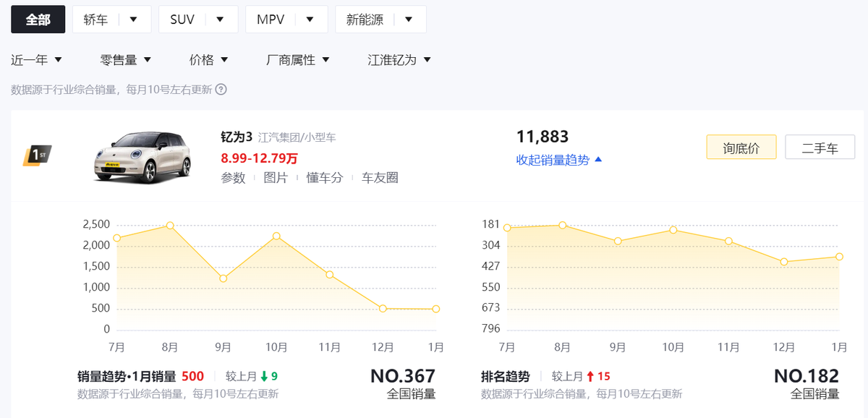868x418 pixels.
Task: Expand the 近一年 time range filter
Action: (37, 60)
